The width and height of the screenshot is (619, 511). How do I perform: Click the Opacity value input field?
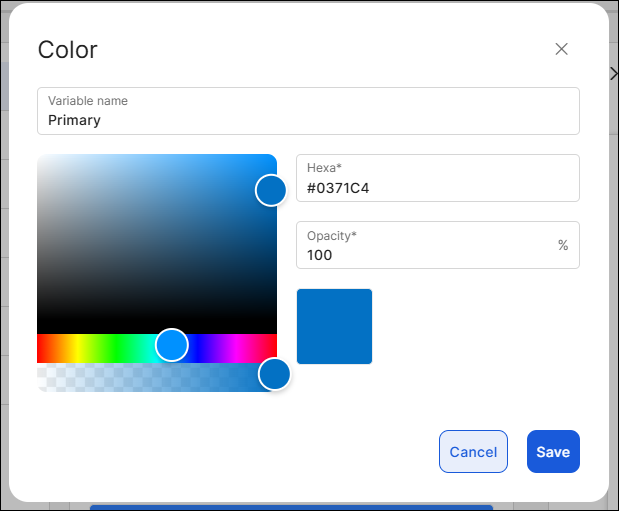point(425,254)
